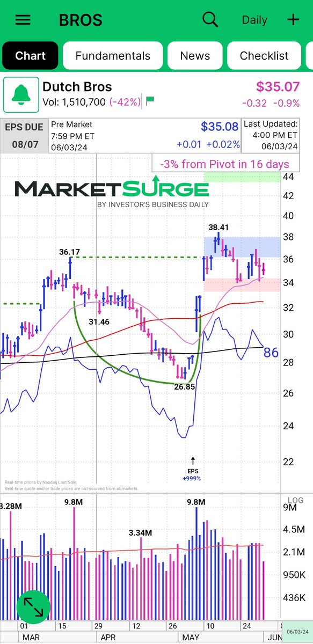Set a price alert with bell icon

(x=21, y=95)
